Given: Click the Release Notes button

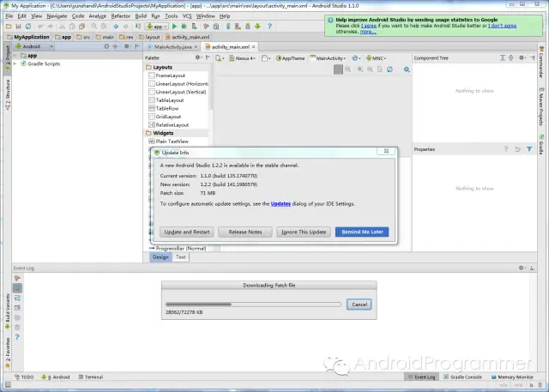Looking at the screenshot, I should [x=245, y=232].
